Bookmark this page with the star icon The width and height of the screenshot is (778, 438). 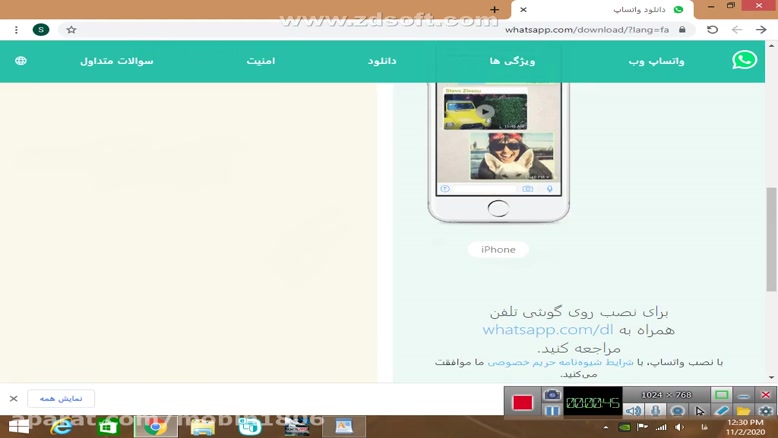pos(71,30)
